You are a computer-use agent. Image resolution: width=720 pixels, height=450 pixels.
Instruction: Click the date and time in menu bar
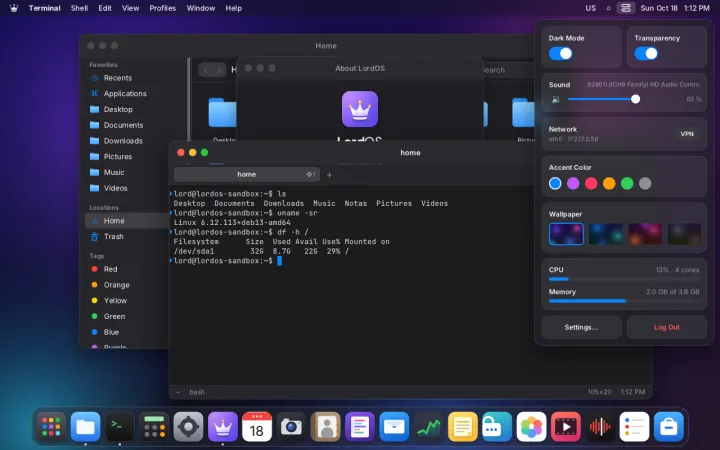click(x=675, y=8)
